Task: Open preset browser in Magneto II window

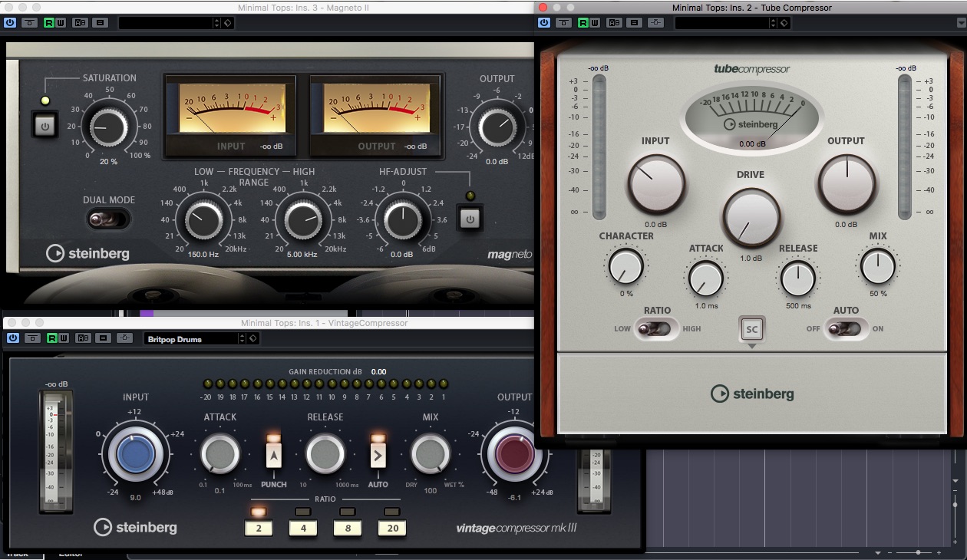Action: coord(165,23)
